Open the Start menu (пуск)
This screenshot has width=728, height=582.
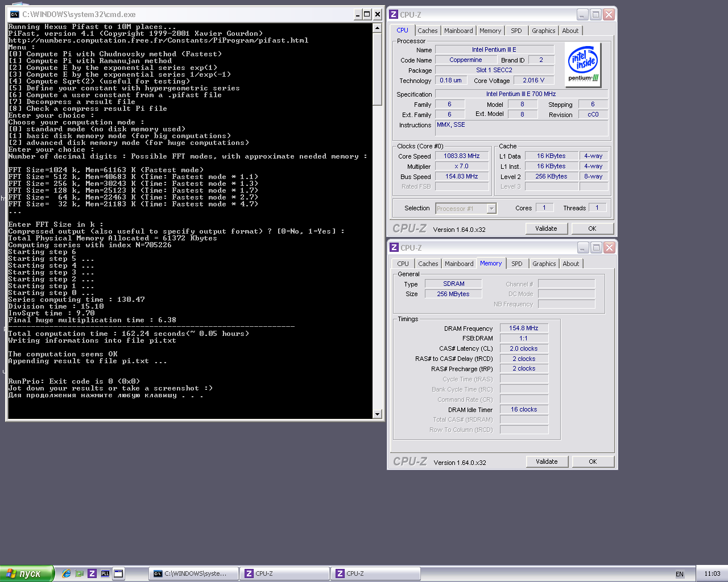click(27, 573)
